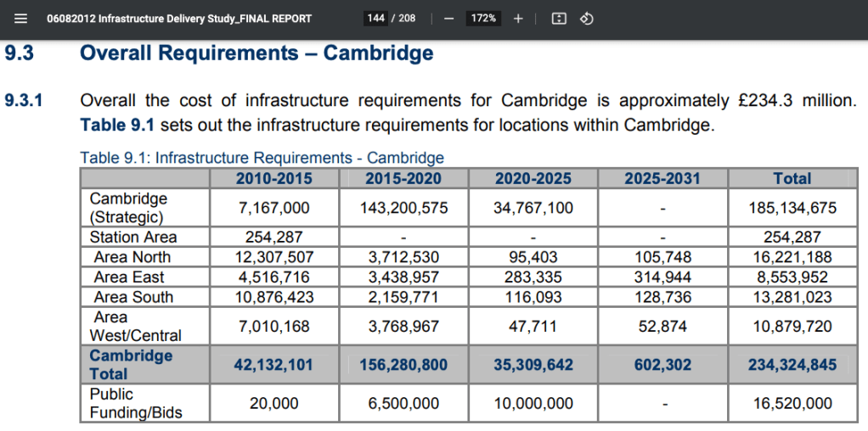Click the page number field showing 144
The image size is (868, 431).
click(x=375, y=18)
